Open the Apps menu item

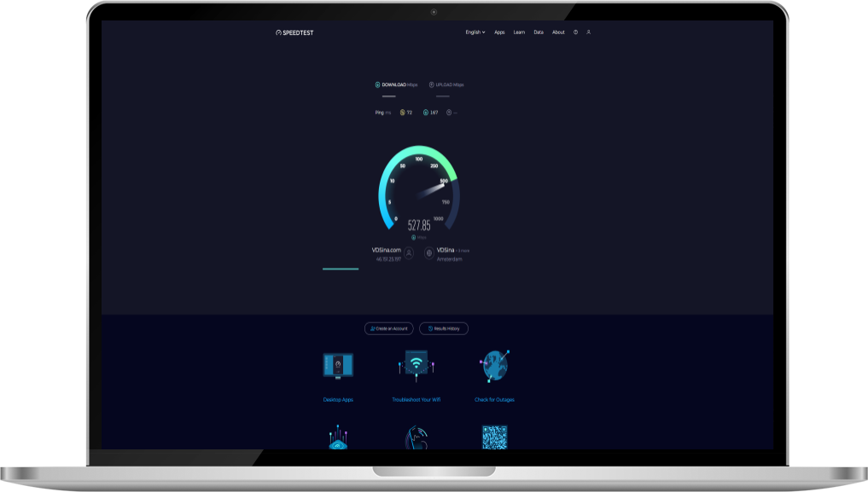pos(499,32)
